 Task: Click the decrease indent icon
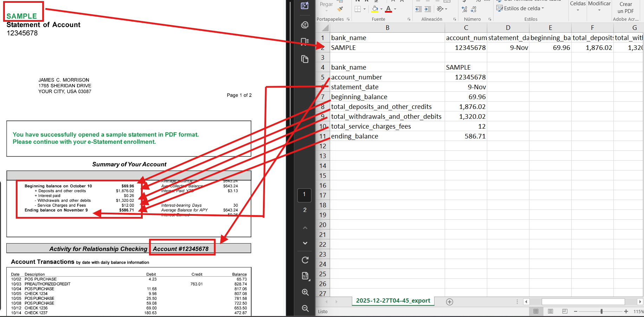(418, 9)
